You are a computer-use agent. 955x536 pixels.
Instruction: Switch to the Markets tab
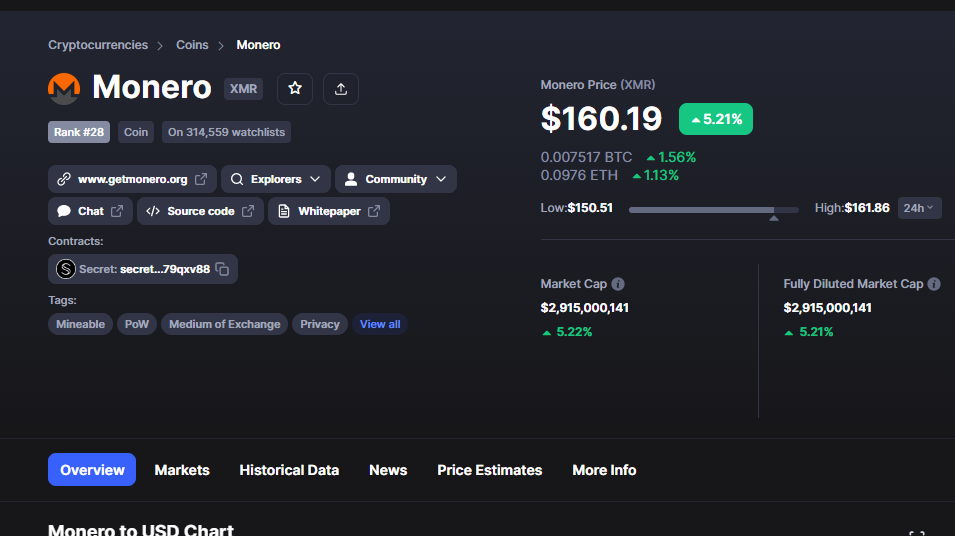point(181,470)
